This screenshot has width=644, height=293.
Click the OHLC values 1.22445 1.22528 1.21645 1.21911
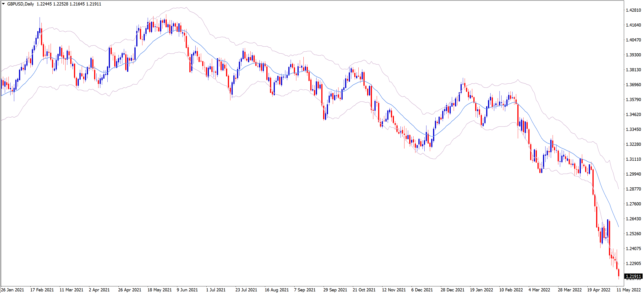point(69,4)
